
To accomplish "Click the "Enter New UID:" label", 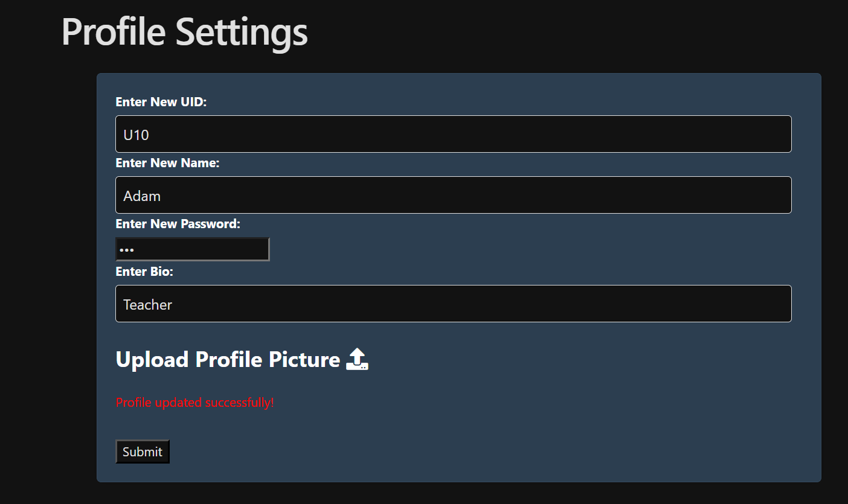I will click(161, 102).
